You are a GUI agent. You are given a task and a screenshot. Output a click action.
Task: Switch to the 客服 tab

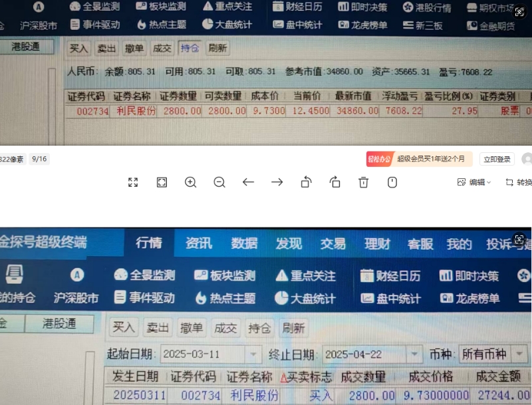tap(420, 244)
